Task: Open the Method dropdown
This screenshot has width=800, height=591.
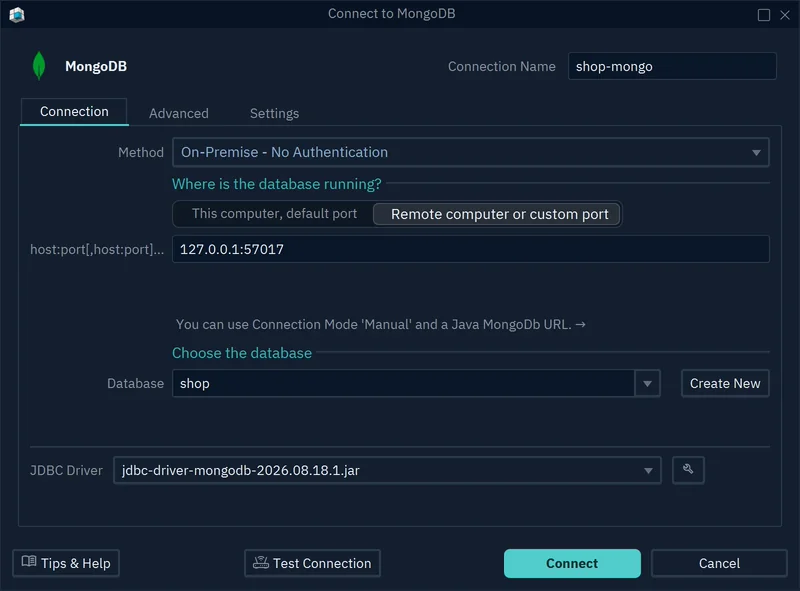Action: point(470,152)
